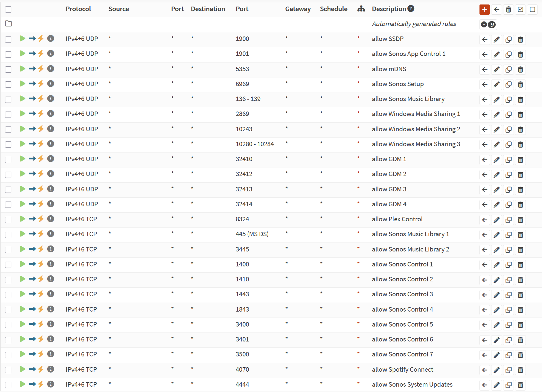Click port 4070 in the Spotify Connect row
This screenshot has width=542, height=392.
coord(242,370)
